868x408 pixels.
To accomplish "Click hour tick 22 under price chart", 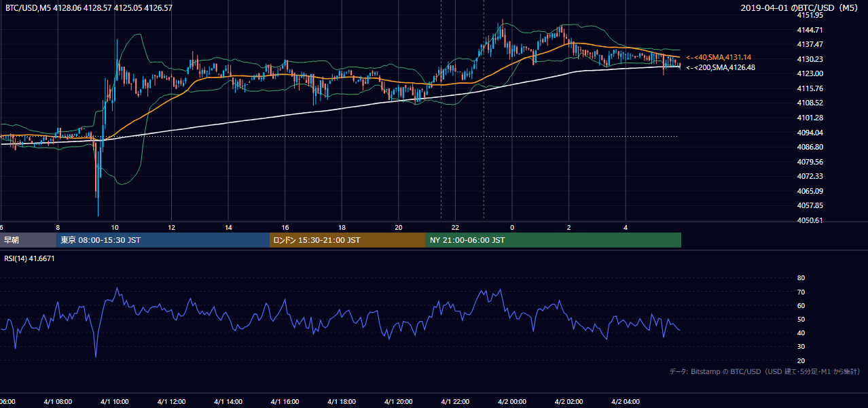I will [456, 227].
